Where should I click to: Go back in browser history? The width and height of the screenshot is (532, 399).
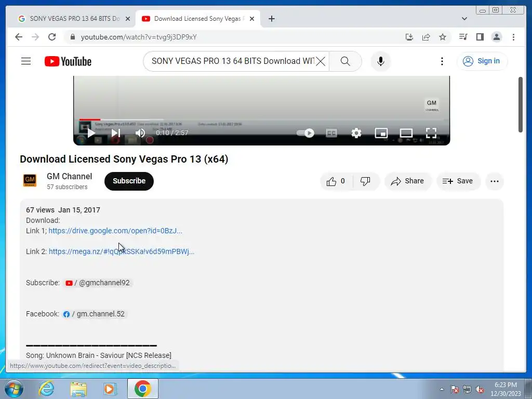19,37
